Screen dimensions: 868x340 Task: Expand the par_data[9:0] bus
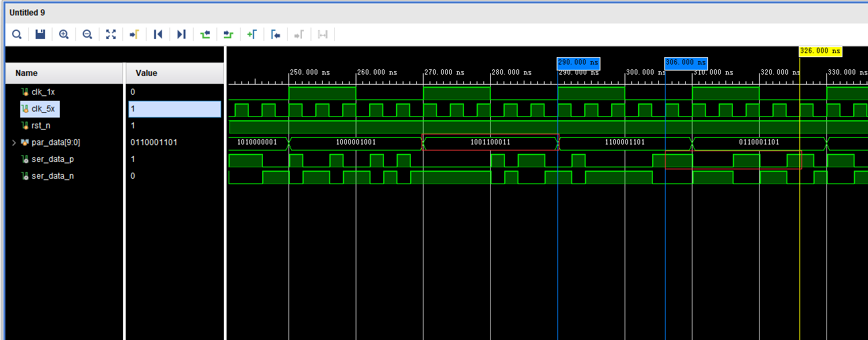(13, 142)
